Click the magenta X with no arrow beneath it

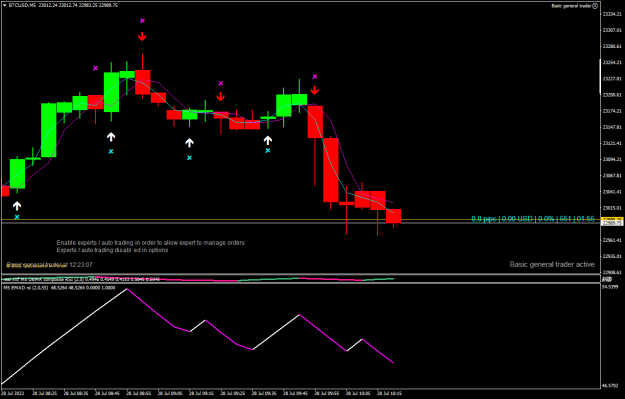[95, 68]
